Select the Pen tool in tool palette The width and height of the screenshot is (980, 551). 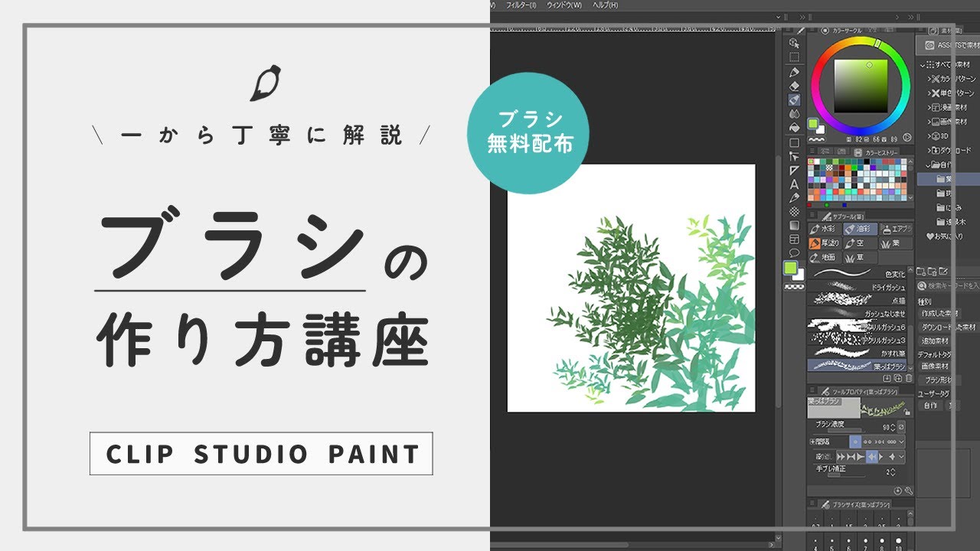click(795, 72)
